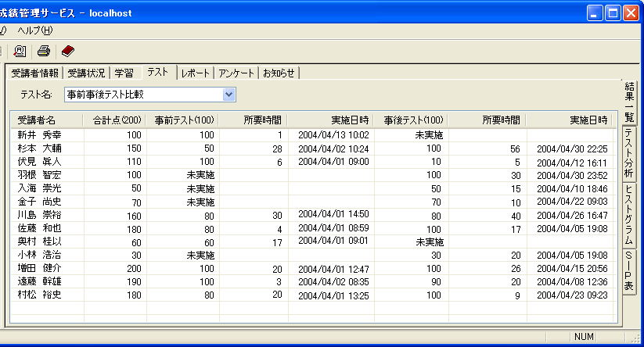Click date 2004/04/12 16:11
644x347 pixels.
point(572,163)
